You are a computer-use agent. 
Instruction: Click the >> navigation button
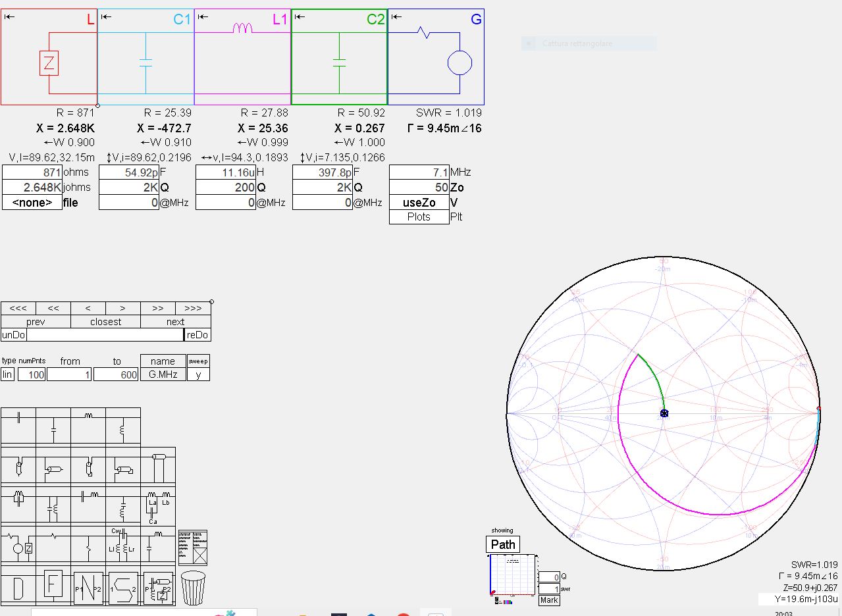coord(158,308)
